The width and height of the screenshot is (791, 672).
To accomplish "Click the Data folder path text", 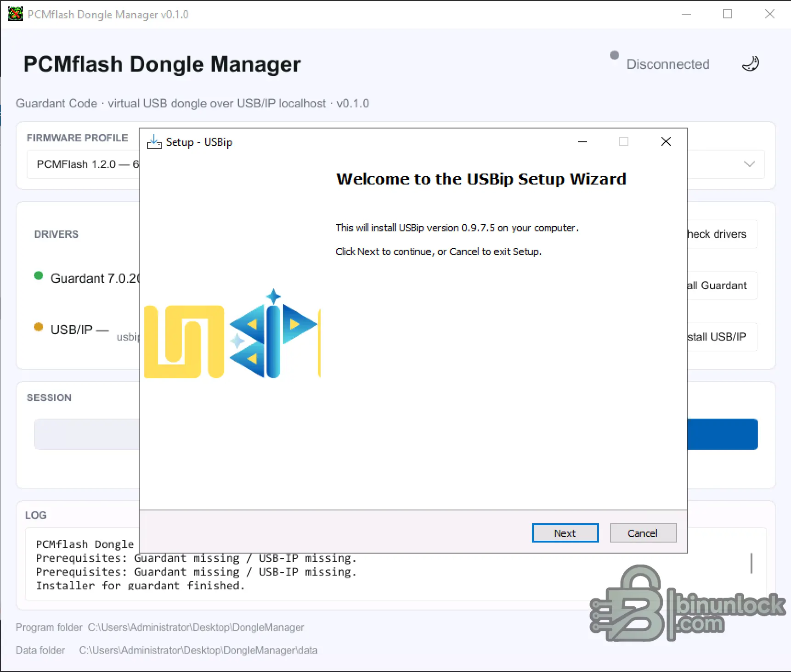I will (198, 650).
